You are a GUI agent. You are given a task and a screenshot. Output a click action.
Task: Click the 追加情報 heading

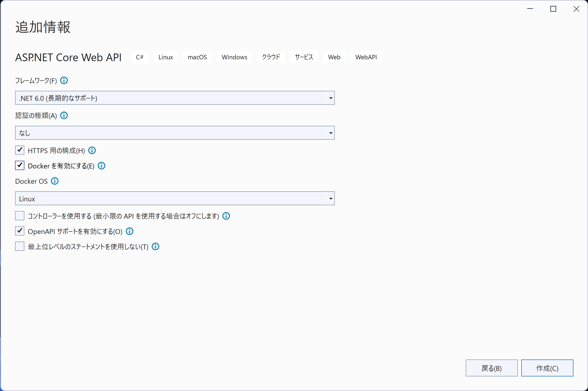(43, 27)
